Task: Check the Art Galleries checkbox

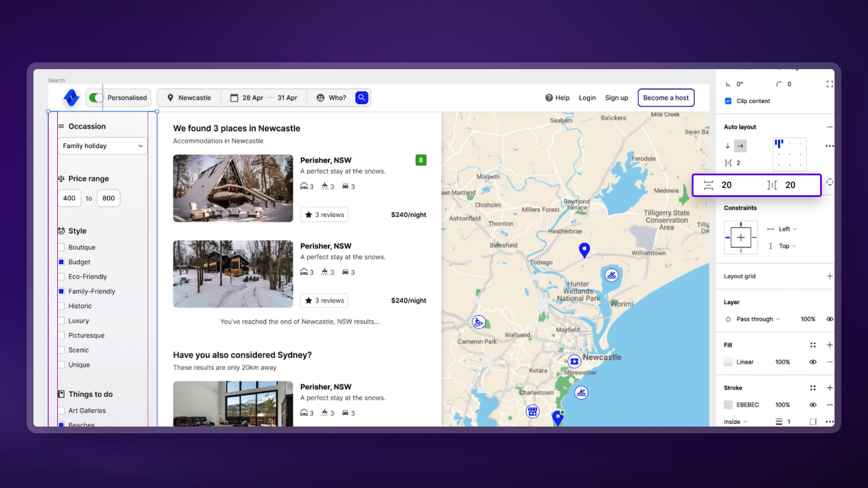Action: click(61, 410)
